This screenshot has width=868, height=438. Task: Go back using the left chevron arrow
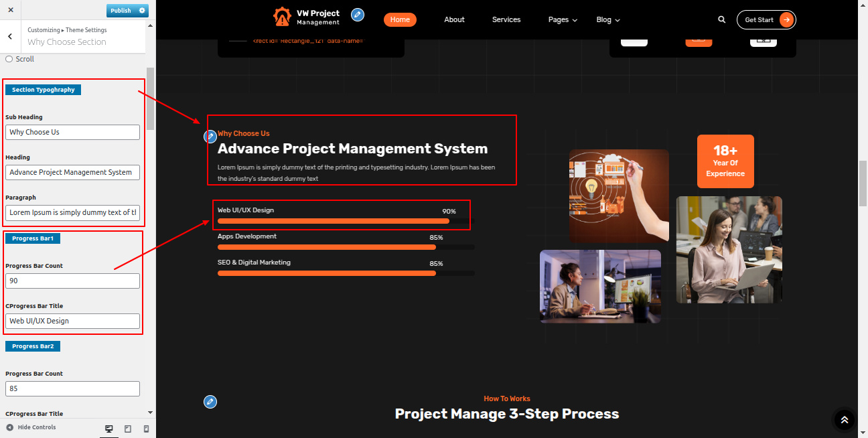pyautogui.click(x=10, y=37)
